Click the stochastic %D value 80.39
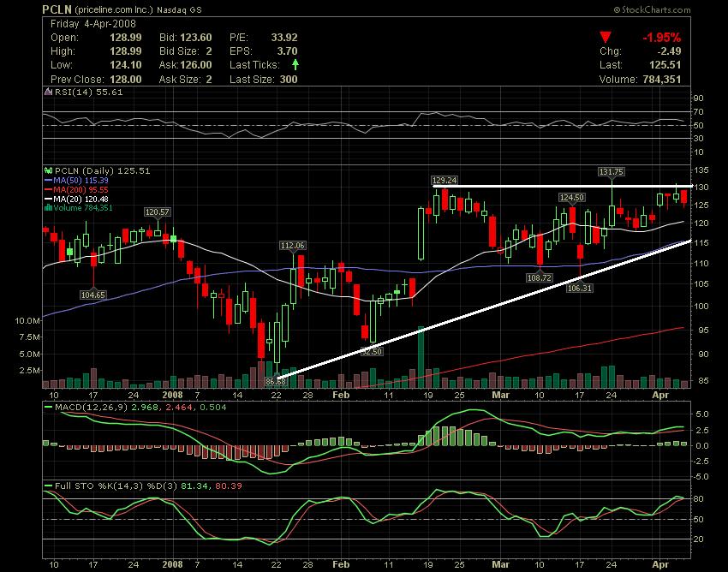 pyautogui.click(x=228, y=486)
